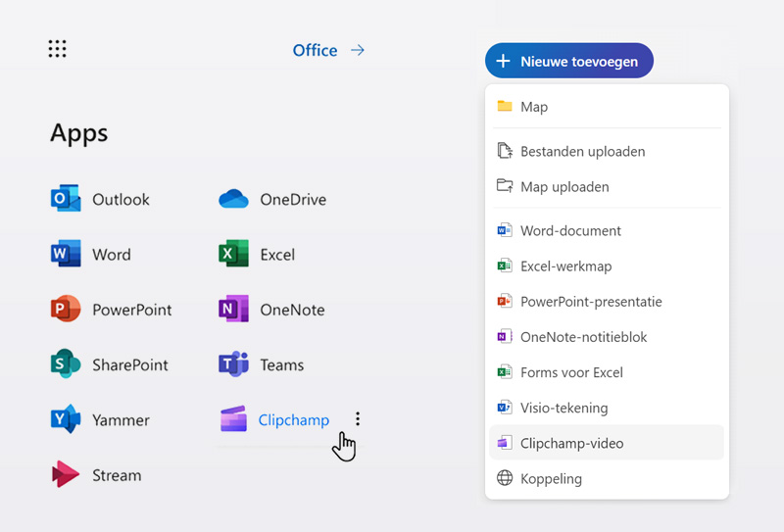Open OneDrive app icon
Screen dimensions: 784x532
[x=233, y=200]
